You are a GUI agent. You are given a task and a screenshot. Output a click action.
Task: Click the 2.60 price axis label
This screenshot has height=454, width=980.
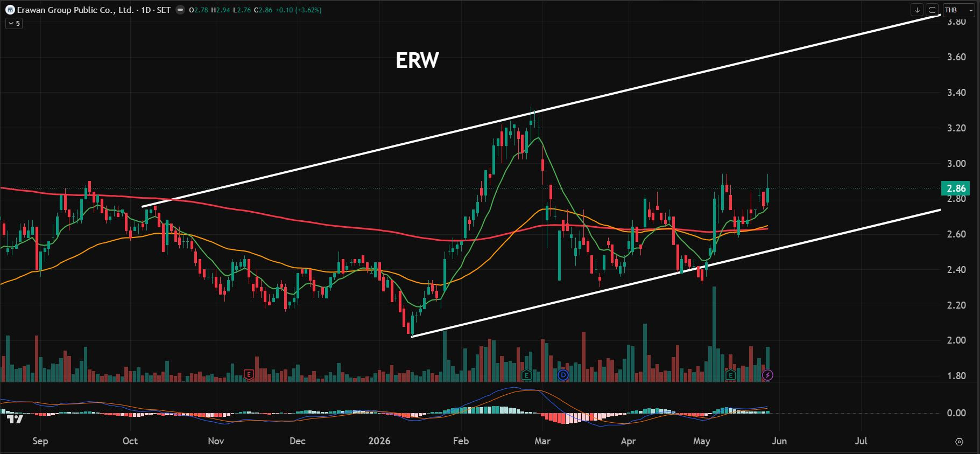(956, 234)
